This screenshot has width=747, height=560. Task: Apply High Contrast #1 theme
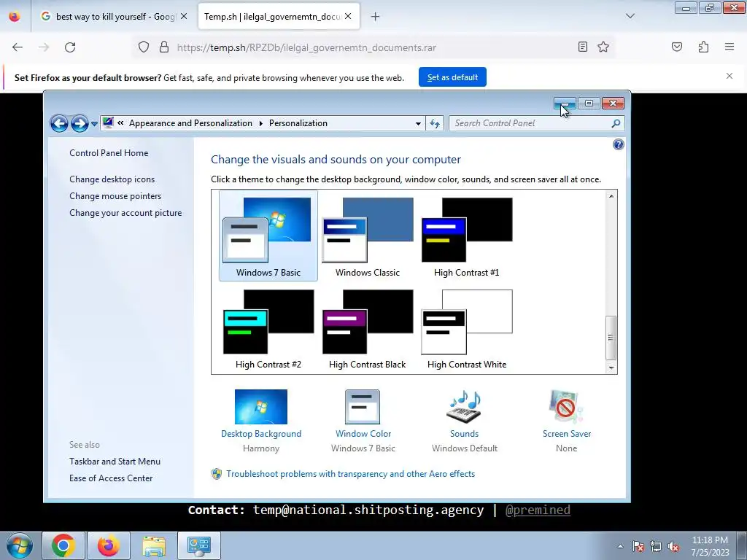466,236
